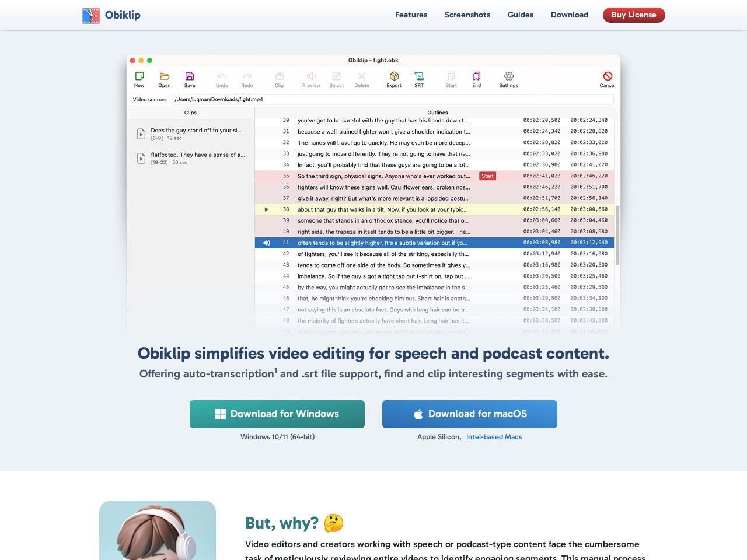Viewport: 747px width, 560px height.
Task: Click the Apple logo in download button
Action: [x=418, y=414]
